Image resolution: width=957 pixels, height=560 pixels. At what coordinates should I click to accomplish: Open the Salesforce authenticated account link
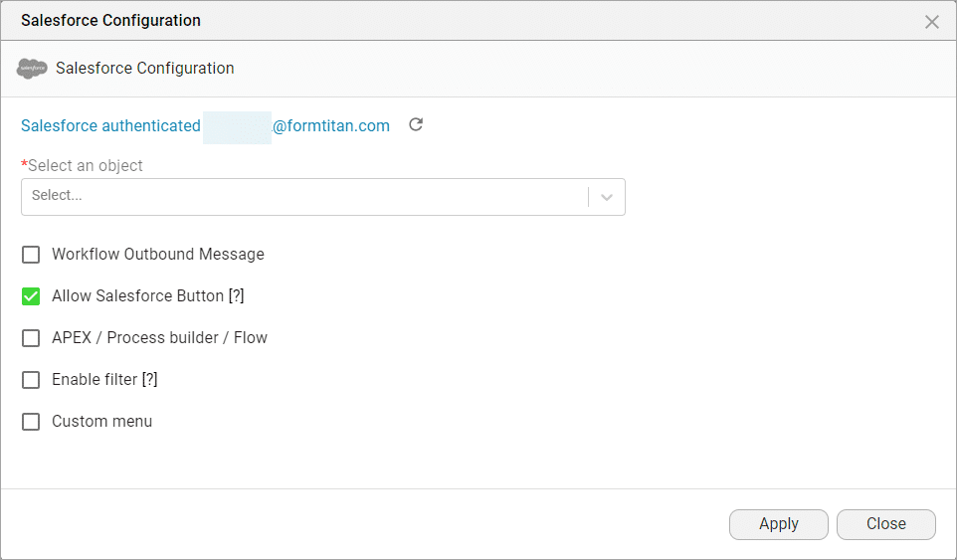[x=205, y=125]
